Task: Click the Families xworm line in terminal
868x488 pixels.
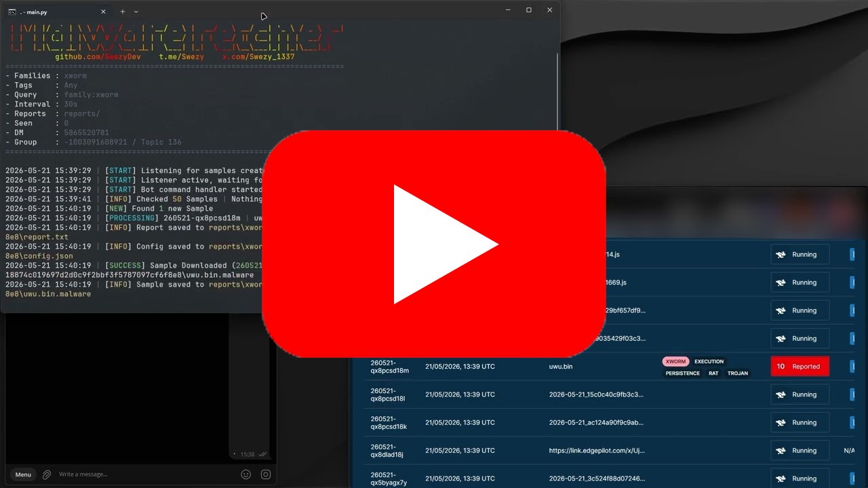Action: click(x=47, y=76)
